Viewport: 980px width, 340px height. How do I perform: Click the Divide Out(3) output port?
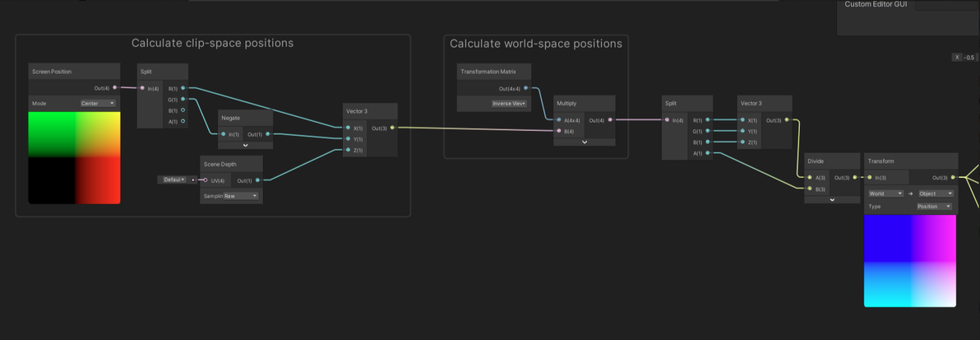point(855,177)
